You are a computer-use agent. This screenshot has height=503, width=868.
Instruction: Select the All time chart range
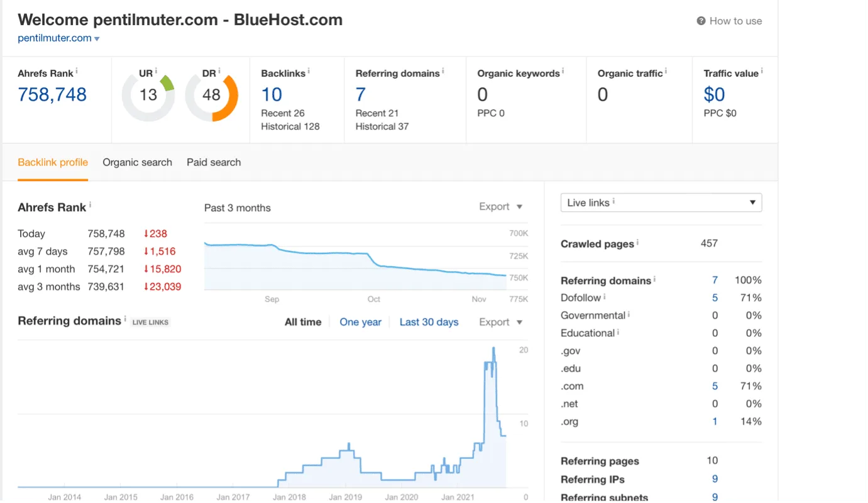tap(303, 322)
